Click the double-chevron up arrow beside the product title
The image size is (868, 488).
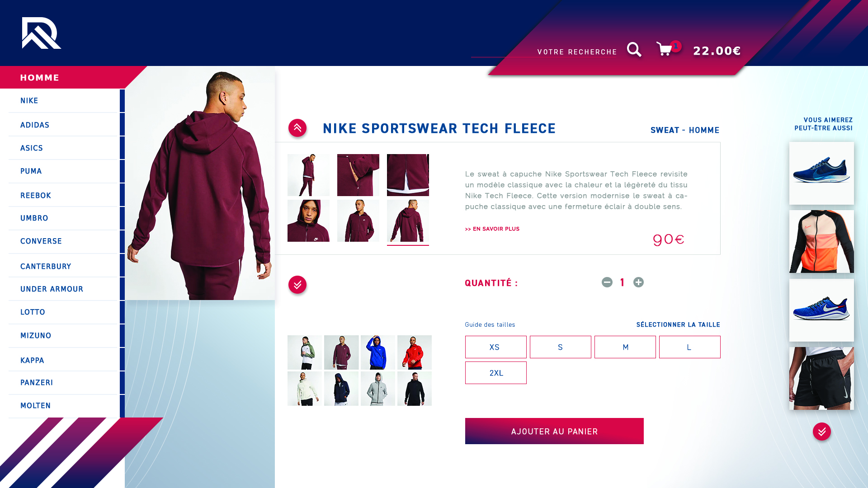tap(297, 128)
